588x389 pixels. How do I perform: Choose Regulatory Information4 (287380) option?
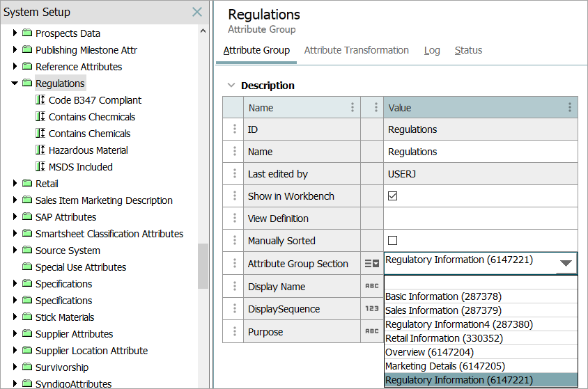click(x=481, y=324)
